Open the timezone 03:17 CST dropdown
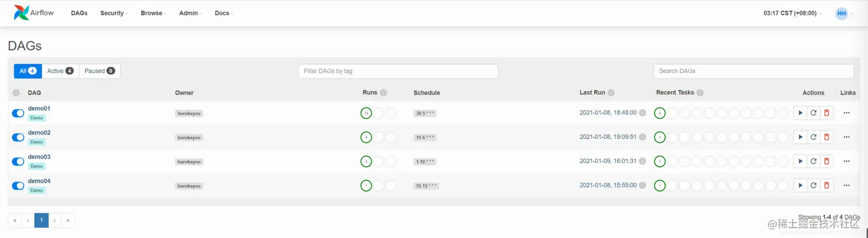 (792, 13)
